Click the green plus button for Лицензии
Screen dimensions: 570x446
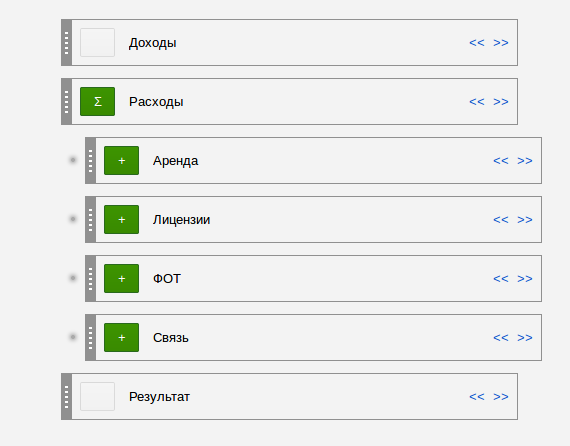coord(121,219)
